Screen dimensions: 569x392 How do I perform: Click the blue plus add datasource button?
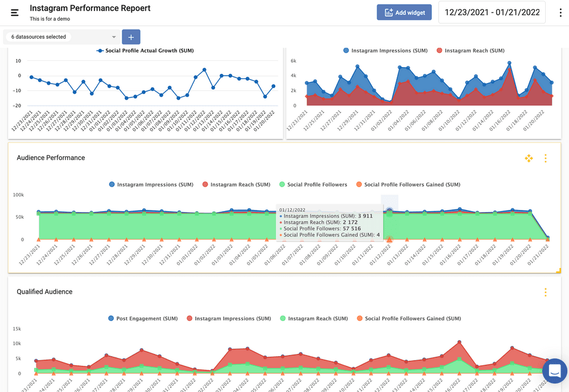click(x=131, y=37)
